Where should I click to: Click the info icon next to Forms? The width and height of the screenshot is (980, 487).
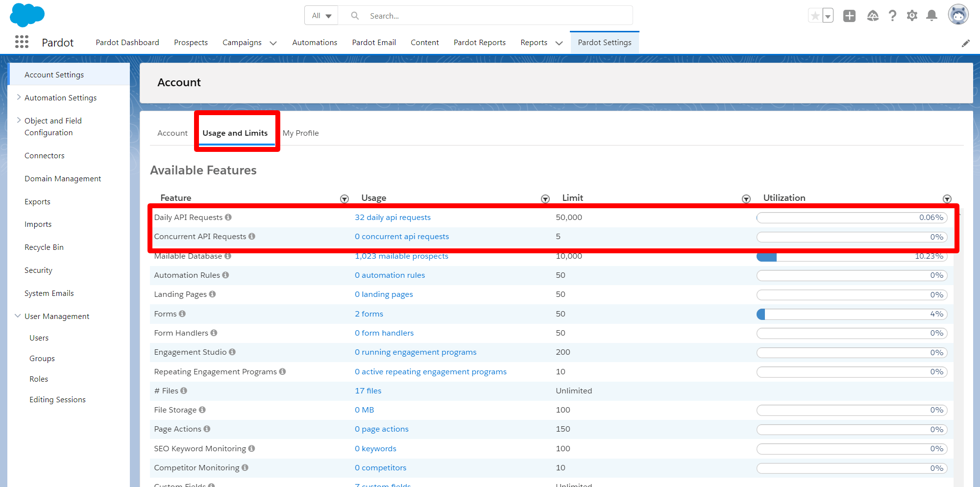tap(182, 314)
